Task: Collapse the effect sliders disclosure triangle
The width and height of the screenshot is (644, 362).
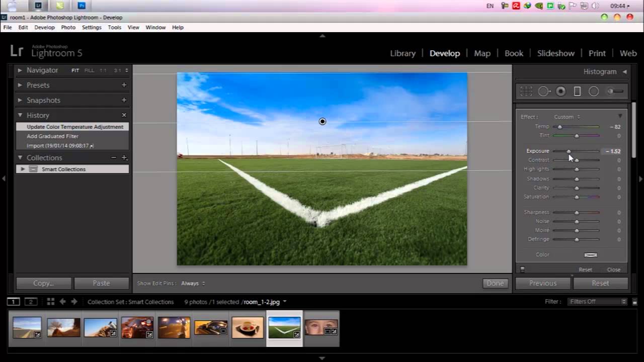Action: click(620, 117)
